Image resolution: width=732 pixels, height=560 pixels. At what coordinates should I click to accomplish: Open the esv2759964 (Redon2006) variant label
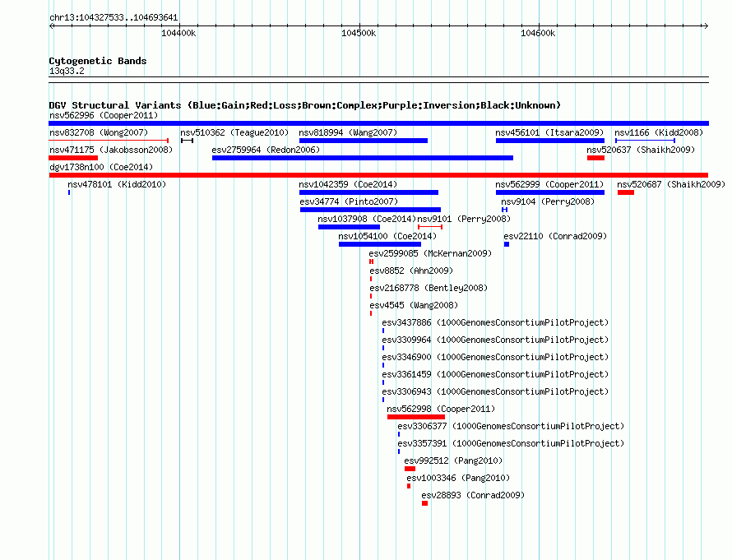266,150
